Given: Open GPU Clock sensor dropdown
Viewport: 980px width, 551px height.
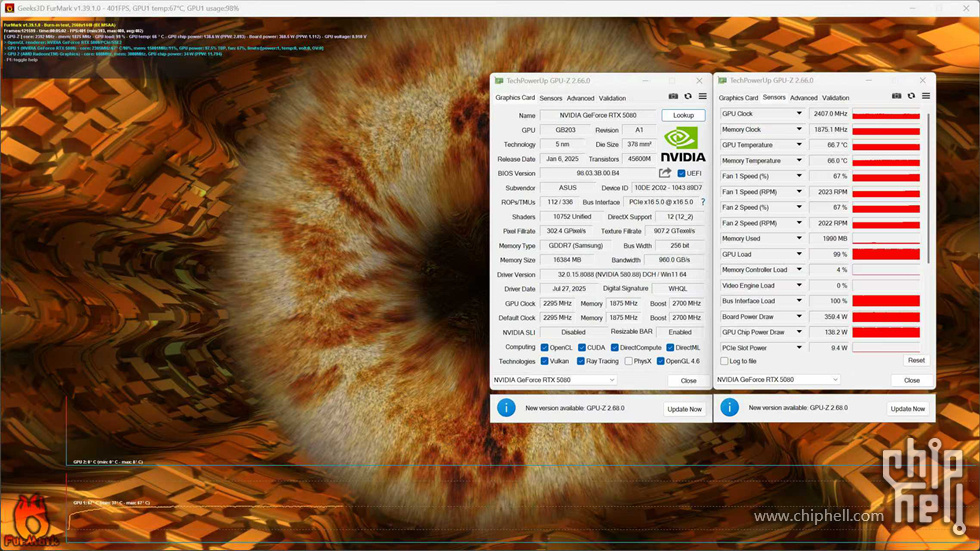Looking at the screenshot, I should tap(799, 114).
